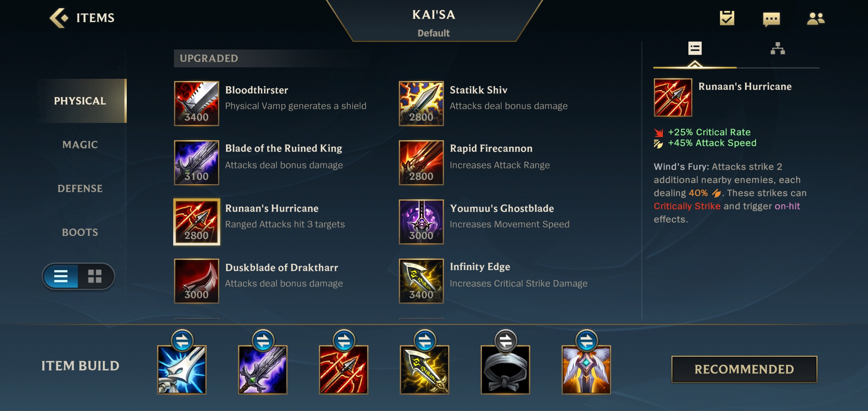
Task: Open the chat bubble icon
Action: click(771, 19)
